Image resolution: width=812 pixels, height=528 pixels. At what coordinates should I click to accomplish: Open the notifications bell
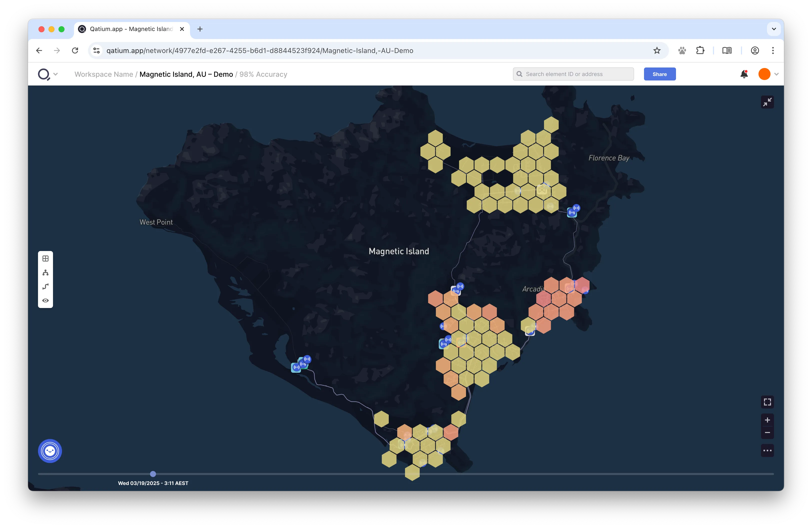(744, 74)
